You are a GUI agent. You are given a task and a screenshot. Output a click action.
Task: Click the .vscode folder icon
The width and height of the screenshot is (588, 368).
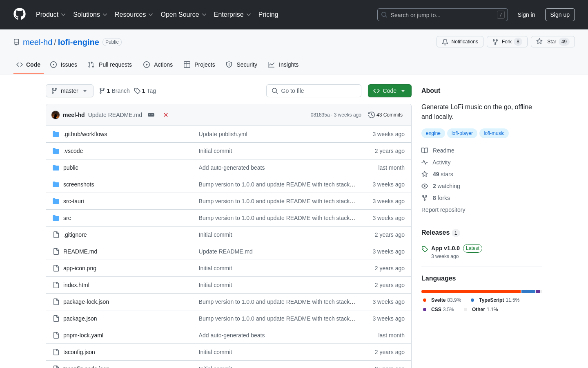pos(56,151)
